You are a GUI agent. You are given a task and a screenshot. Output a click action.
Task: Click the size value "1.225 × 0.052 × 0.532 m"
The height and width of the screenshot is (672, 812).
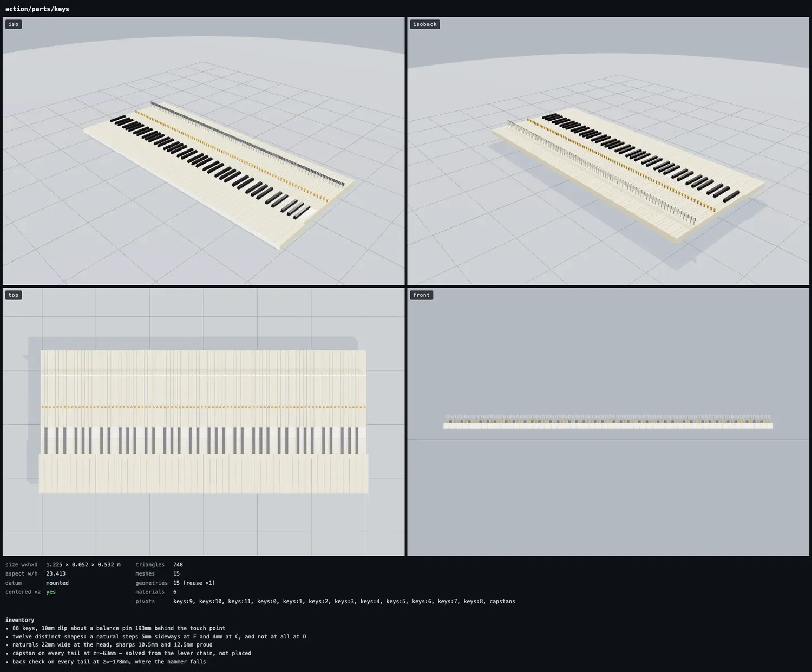tap(83, 565)
